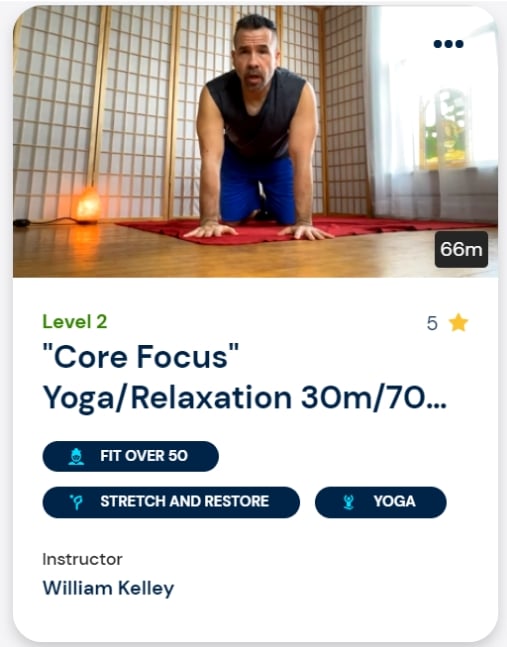This screenshot has width=507, height=647.
Task: Click the rating number 5
Action: click(x=432, y=323)
